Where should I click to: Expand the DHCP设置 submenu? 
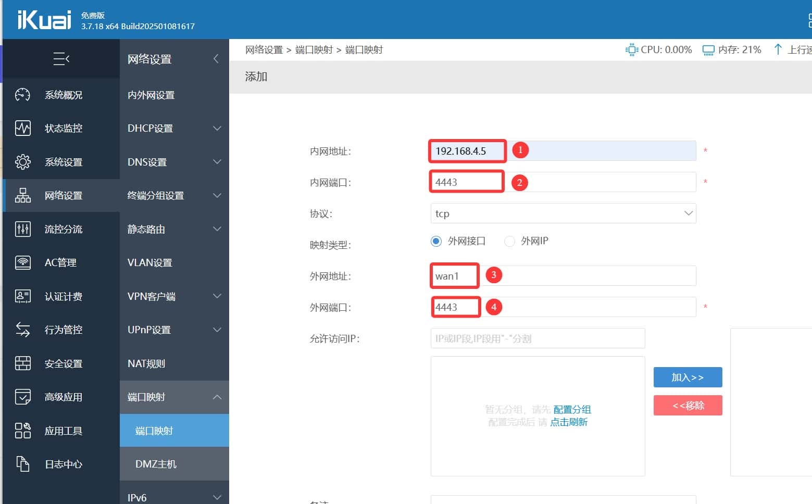click(174, 128)
